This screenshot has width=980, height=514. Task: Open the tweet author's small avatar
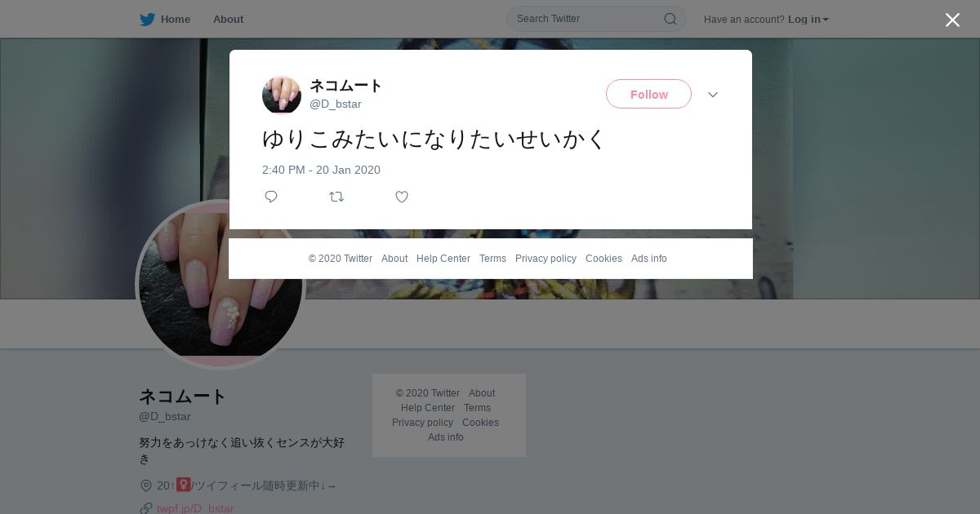click(x=282, y=95)
